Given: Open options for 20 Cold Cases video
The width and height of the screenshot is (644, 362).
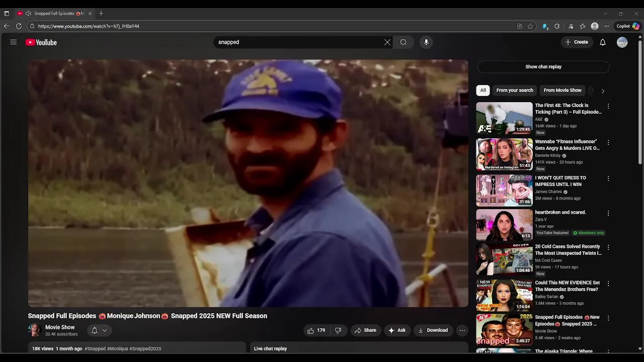Looking at the screenshot, I should click(608, 247).
